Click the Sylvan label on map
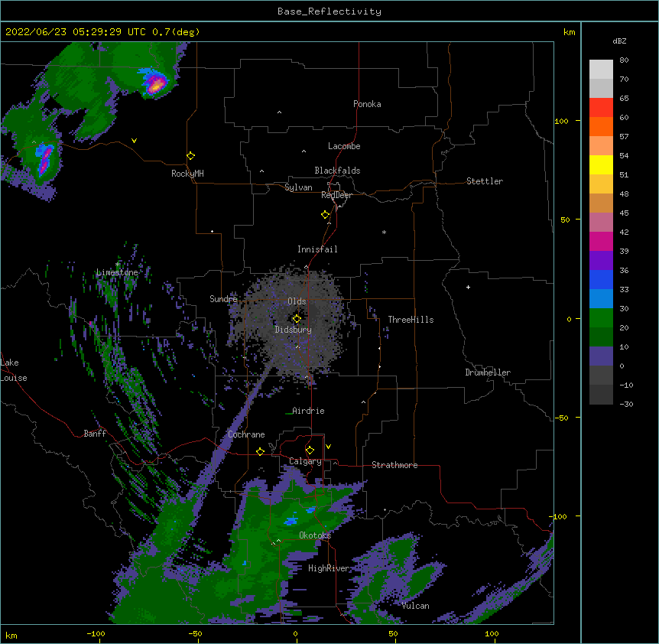The height and width of the screenshot is (644, 659). pos(298,187)
